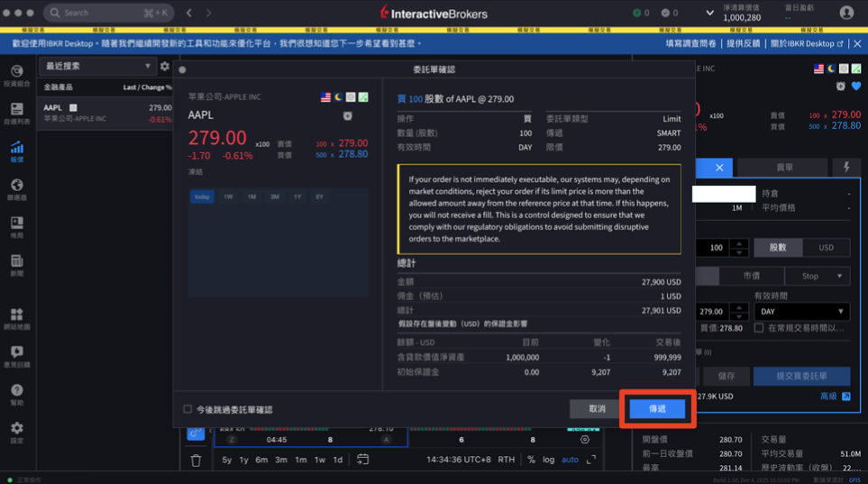This screenshot has width=868, height=484.
Task: Click the Search field in top bar
Action: (108, 13)
